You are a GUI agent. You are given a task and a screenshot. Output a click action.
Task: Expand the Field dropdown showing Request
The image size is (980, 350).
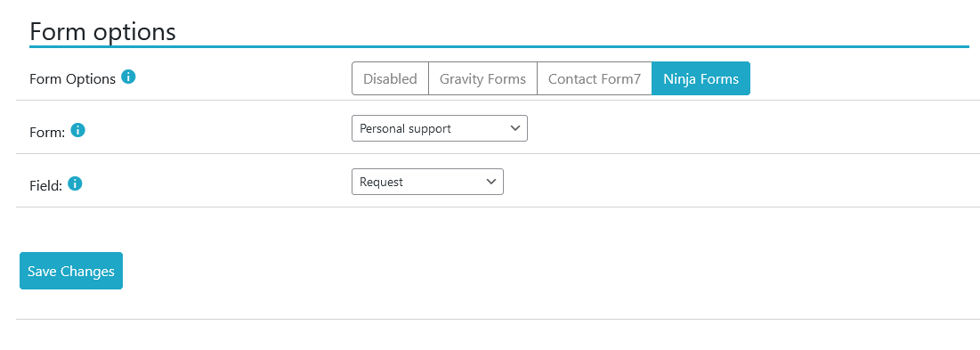coord(427,182)
